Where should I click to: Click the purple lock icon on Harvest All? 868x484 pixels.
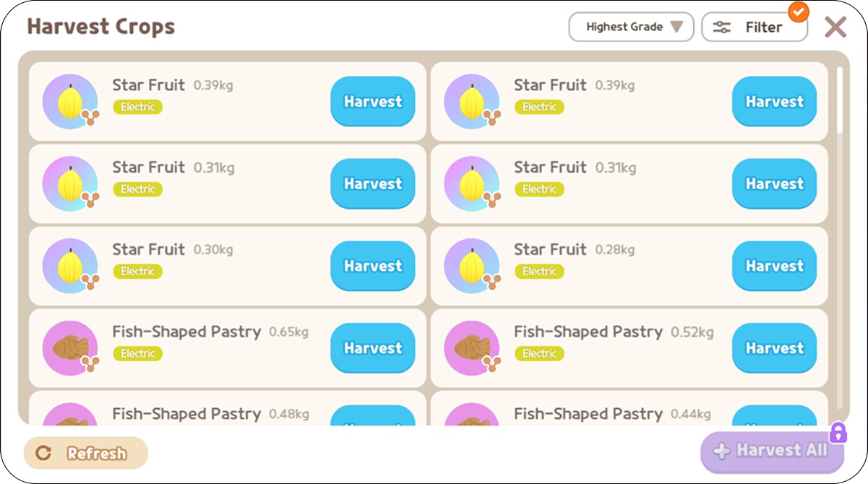coord(838,433)
